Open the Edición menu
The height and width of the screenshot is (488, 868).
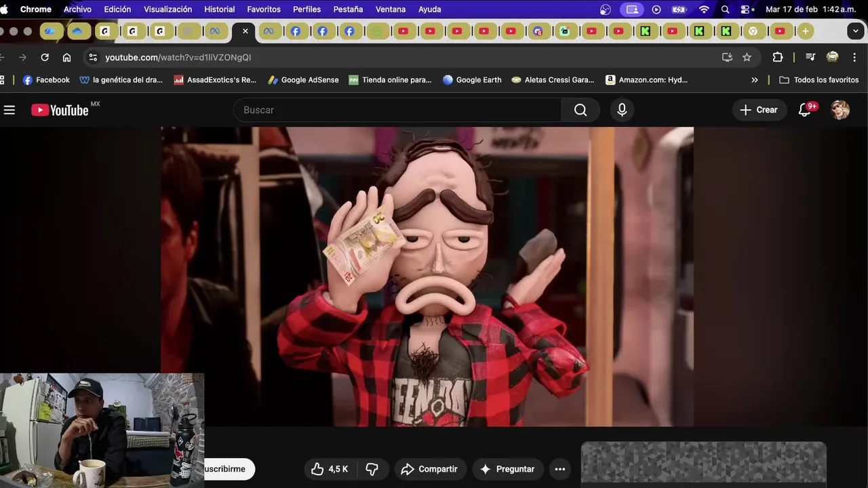[117, 9]
